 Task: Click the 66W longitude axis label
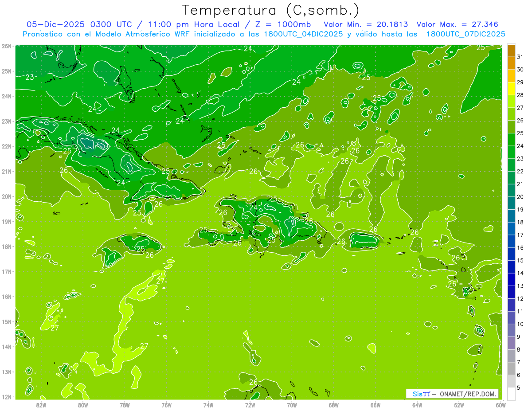point(376,405)
